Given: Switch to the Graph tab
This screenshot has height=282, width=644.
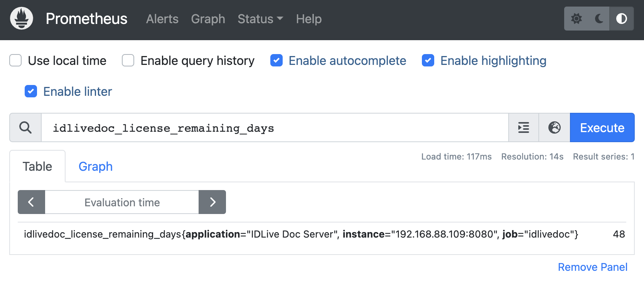Looking at the screenshot, I should [x=95, y=166].
